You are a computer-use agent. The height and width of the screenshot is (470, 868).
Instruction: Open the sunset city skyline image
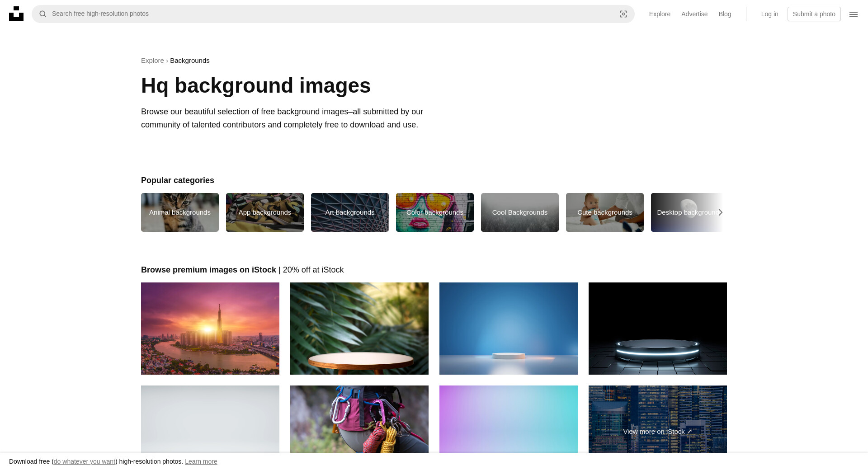[210, 329]
